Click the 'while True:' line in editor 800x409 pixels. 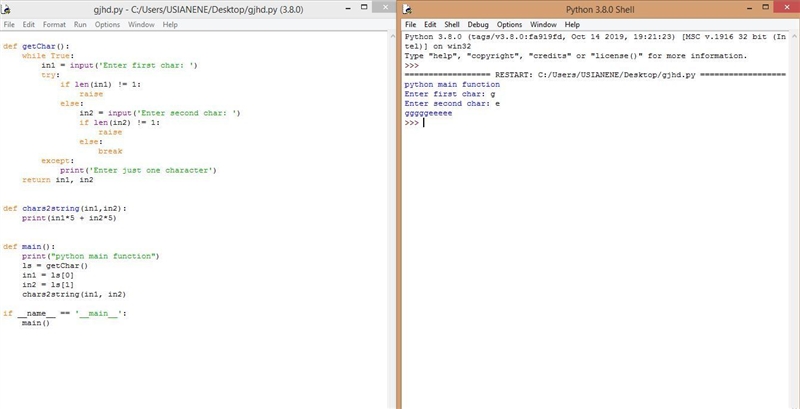pos(48,56)
